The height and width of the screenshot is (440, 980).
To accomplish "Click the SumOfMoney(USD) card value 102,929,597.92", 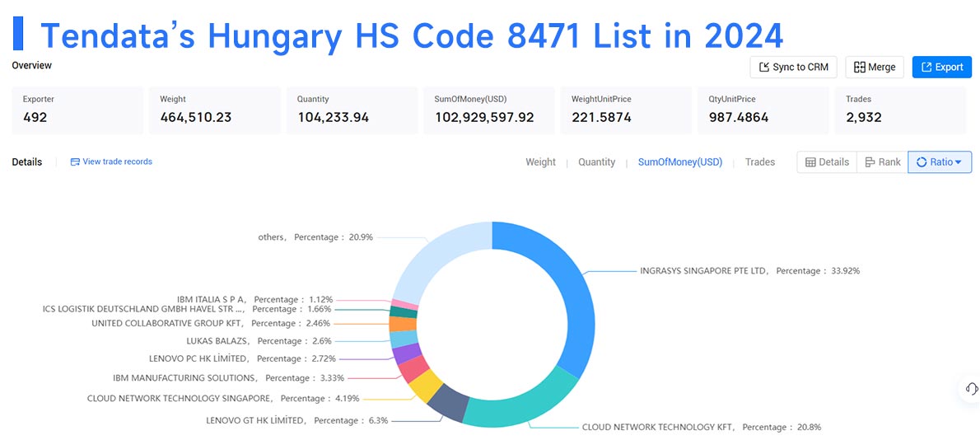I will tap(483, 118).
